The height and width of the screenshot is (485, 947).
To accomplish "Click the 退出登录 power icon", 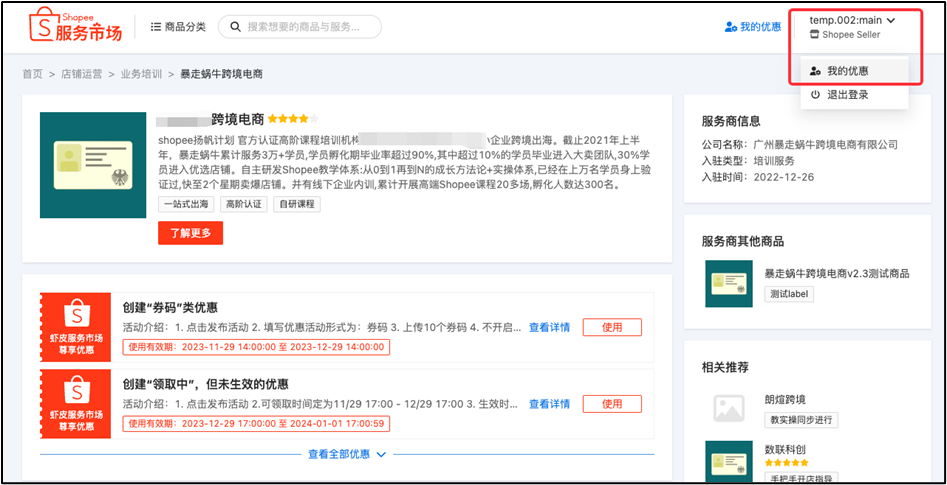I will click(x=815, y=95).
